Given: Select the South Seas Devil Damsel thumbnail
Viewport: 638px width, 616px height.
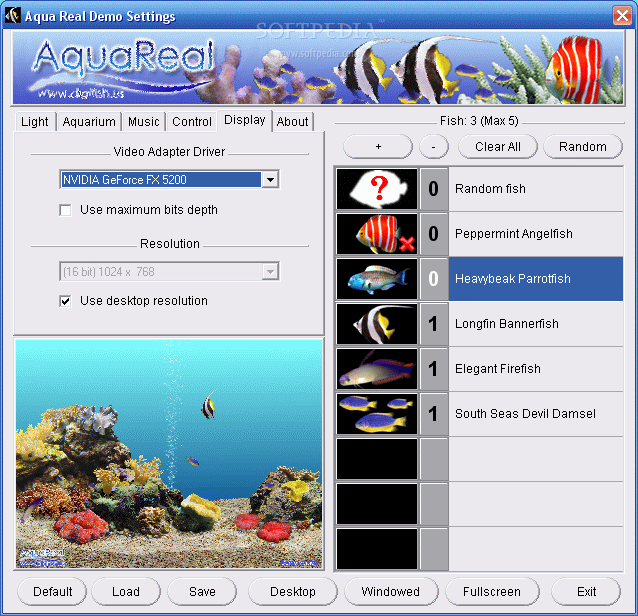Looking at the screenshot, I should click(377, 414).
